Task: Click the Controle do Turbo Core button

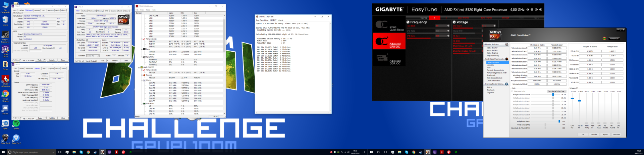Action: click(556, 91)
